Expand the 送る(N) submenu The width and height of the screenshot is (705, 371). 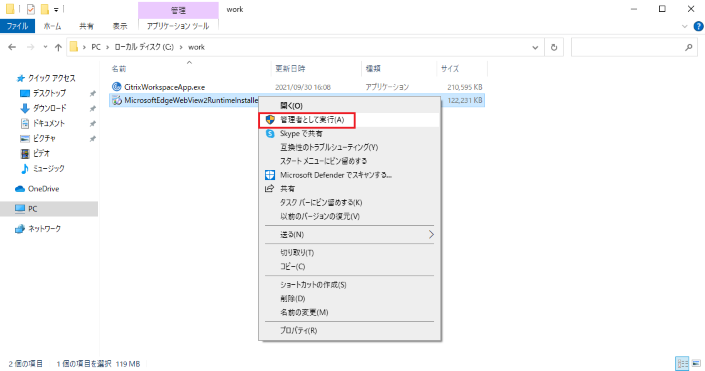click(x=349, y=235)
